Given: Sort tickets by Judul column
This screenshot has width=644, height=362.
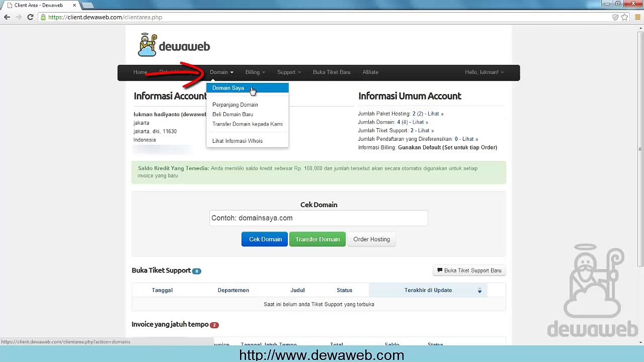Looking at the screenshot, I should [x=297, y=290].
